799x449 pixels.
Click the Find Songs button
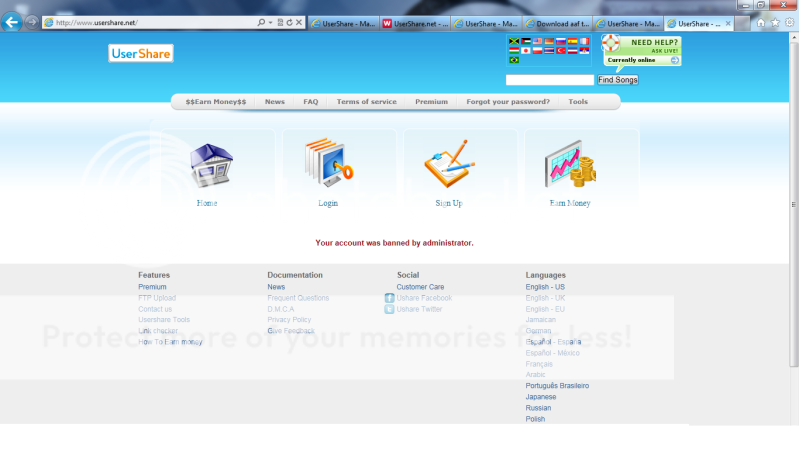tap(617, 80)
